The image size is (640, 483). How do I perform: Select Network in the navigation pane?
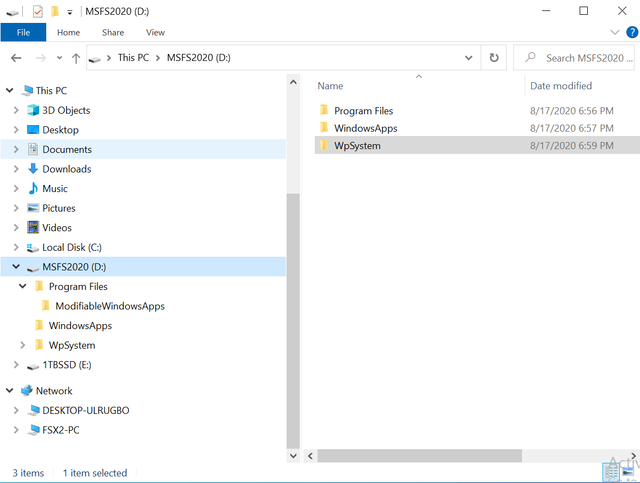click(54, 391)
